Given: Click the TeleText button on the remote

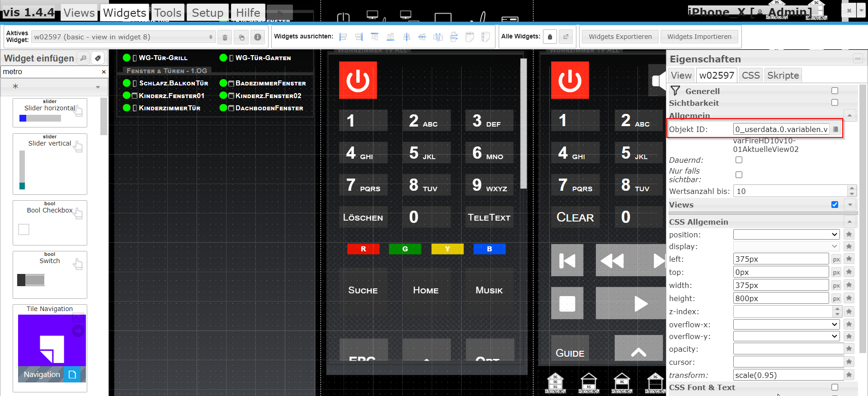Looking at the screenshot, I should 489,217.
